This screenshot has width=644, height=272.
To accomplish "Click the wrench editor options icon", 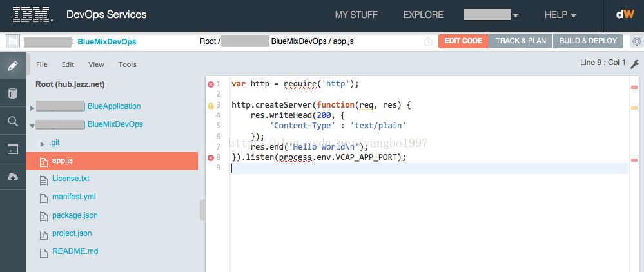I will click(634, 64).
